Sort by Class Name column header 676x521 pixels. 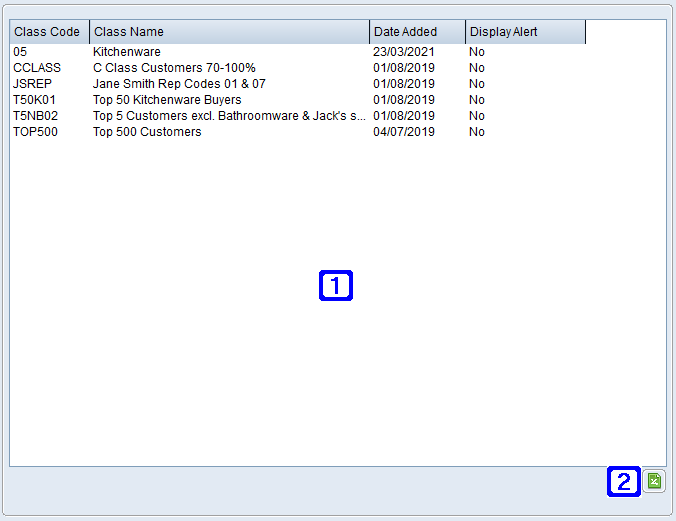[x=229, y=32]
